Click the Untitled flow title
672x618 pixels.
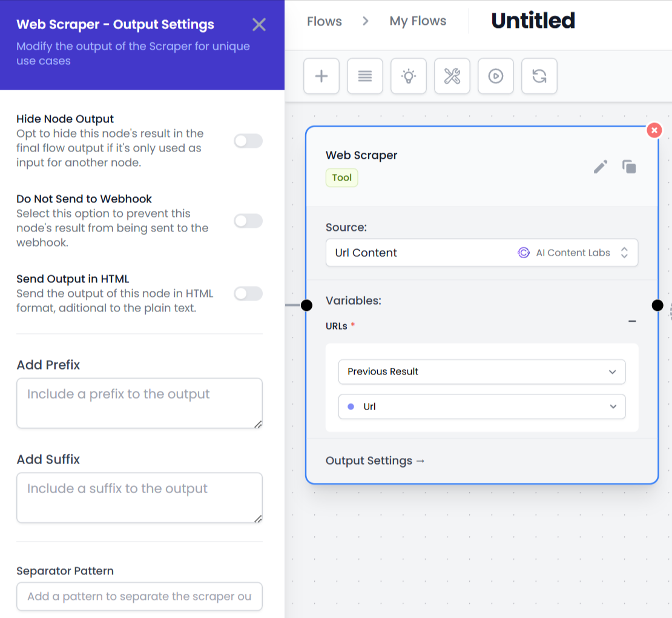point(533,21)
